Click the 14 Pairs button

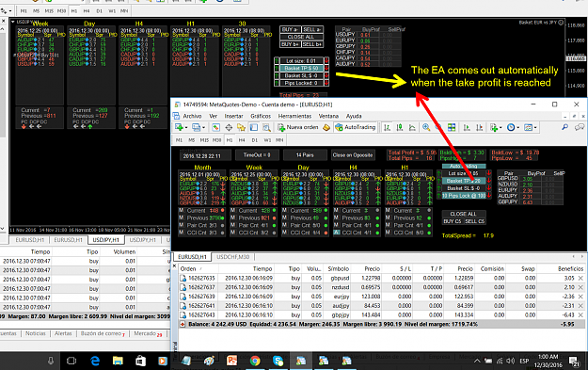click(305, 155)
